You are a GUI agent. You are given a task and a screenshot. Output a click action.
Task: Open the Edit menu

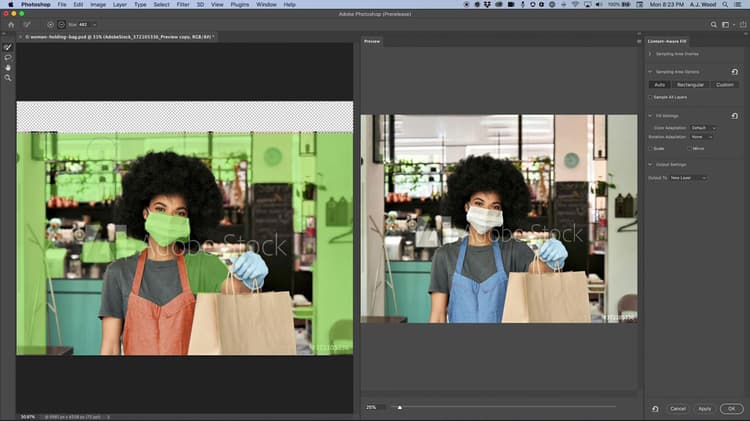tap(78, 4)
